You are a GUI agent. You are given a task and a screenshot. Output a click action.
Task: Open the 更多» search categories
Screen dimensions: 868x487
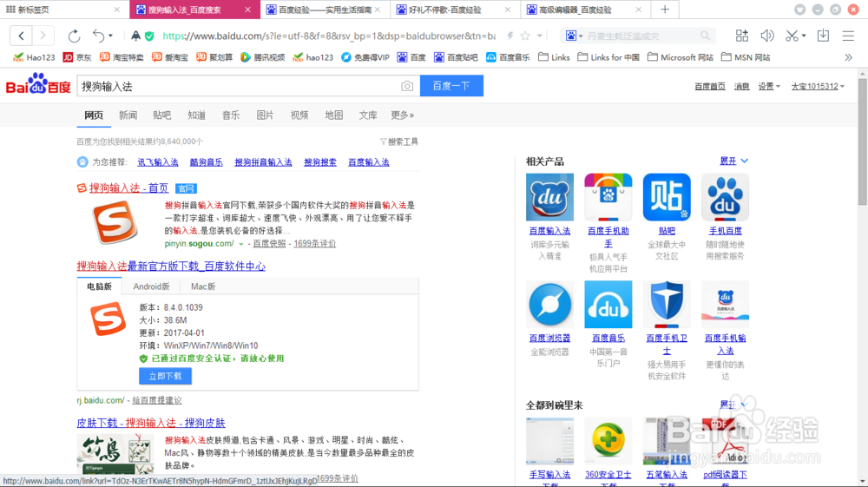403,115
